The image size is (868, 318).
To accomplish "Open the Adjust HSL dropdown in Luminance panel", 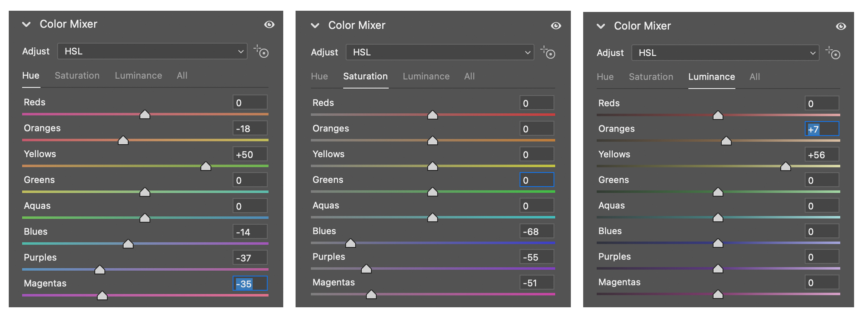I will pos(725,53).
